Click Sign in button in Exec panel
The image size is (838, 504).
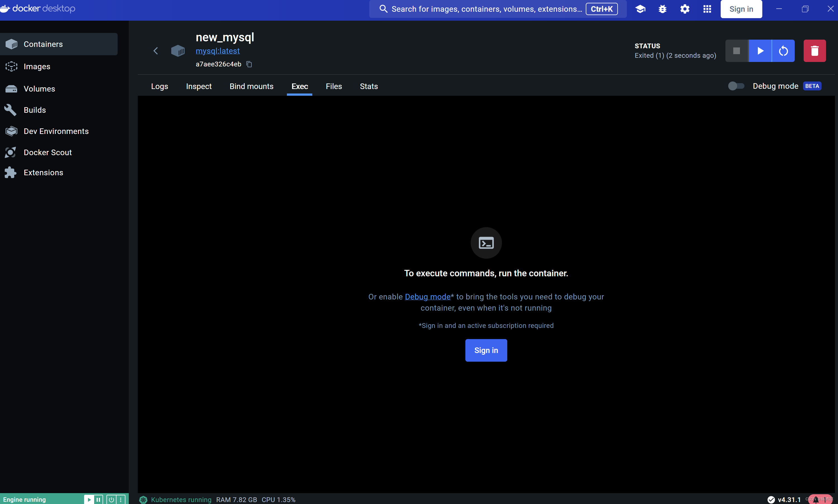pyautogui.click(x=486, y=351)
